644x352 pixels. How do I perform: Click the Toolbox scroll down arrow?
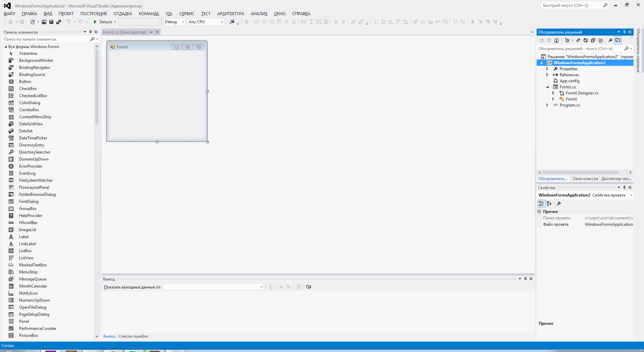(97, 337)
